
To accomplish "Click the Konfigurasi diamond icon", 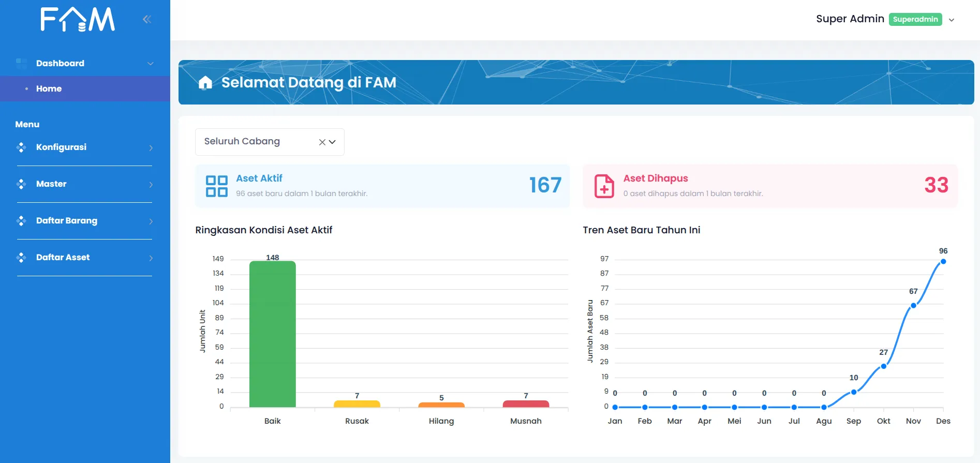I will (x=21, y=147).
